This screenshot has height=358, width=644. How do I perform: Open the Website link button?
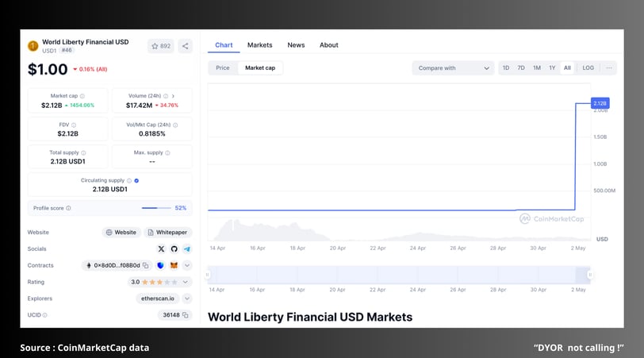121,233
